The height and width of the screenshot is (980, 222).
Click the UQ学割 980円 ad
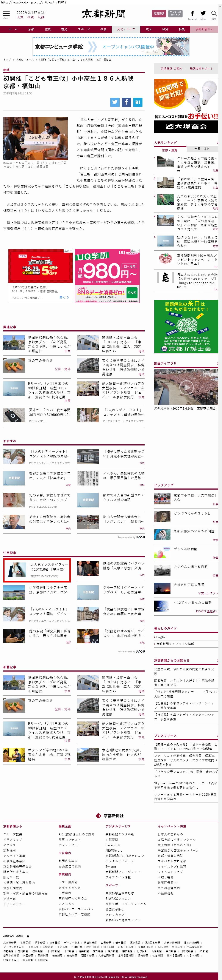coord(107,276)
